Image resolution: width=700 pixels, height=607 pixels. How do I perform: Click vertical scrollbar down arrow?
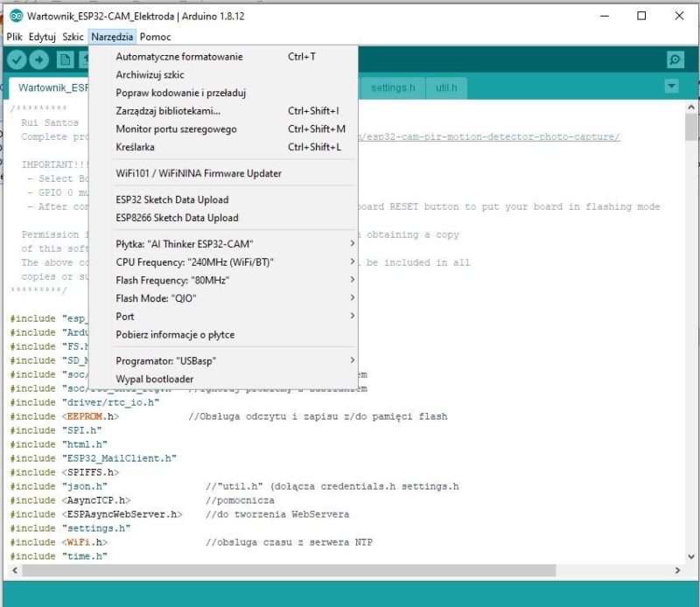pyautogui.click(x=691, y=556)
